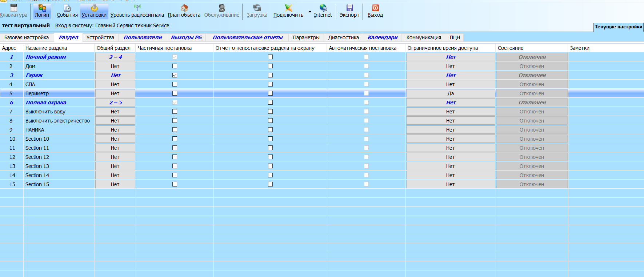Expand the arrow next to Подключить
This screenshot has width=644, height=277.
[310, 12]
